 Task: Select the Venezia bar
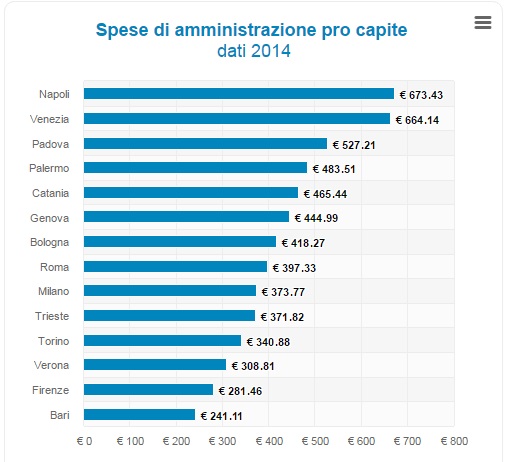point(237,119)
